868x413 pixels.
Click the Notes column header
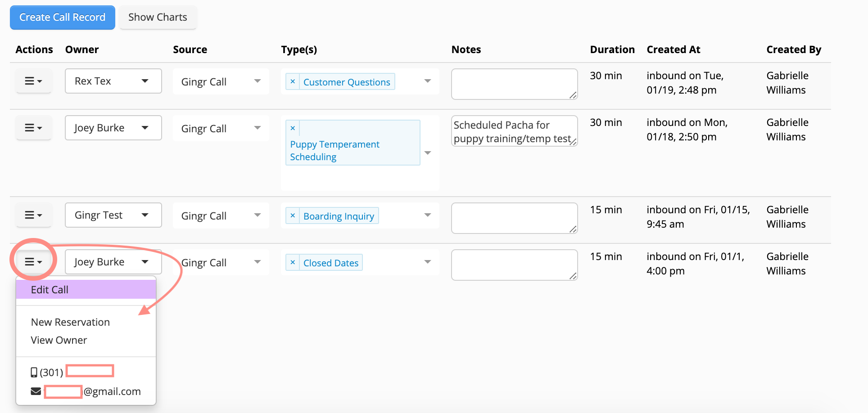tap(466, 49)
